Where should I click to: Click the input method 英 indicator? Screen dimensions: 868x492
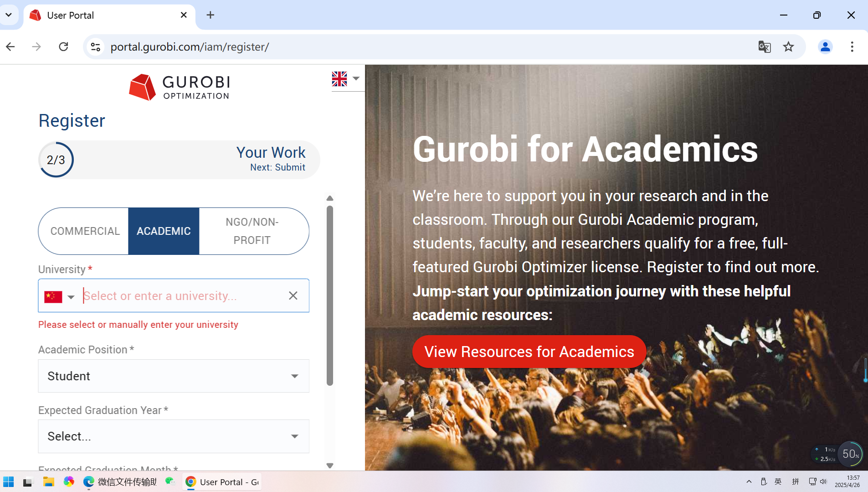[778, 482]
